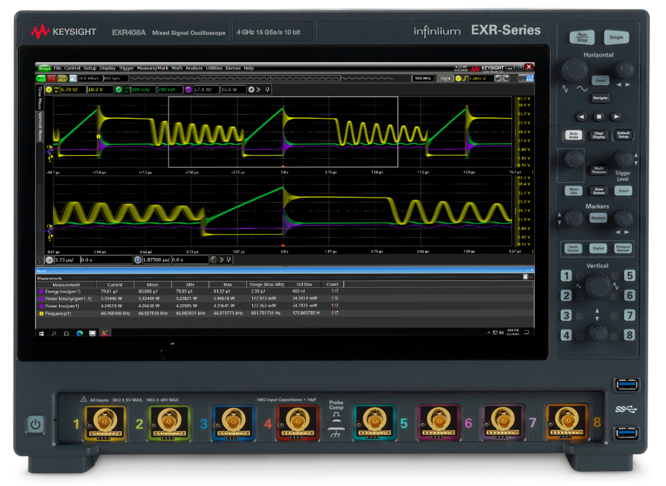Viewport: 666px width, 486px height.
Task: Open the Math menu
Action: pyautogui.click(x=177, y=68)
